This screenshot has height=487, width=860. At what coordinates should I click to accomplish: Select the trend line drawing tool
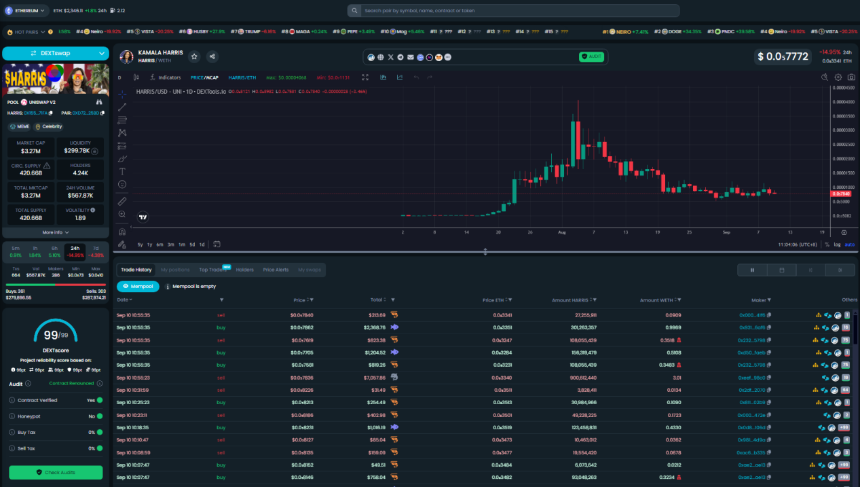(122, 107)
